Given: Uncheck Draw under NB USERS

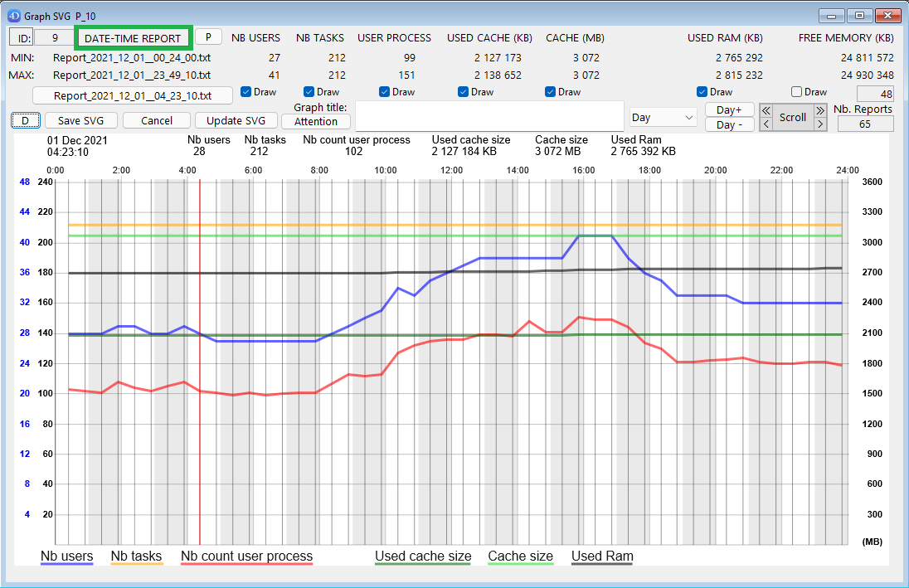Looking at the screenshot, I should click(246, 92).
